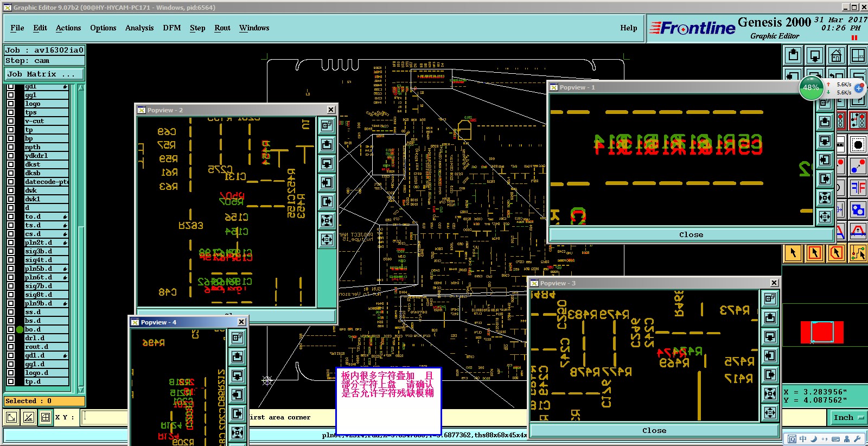
Task: Click the Job Matrix button
Action: (44, 74)
